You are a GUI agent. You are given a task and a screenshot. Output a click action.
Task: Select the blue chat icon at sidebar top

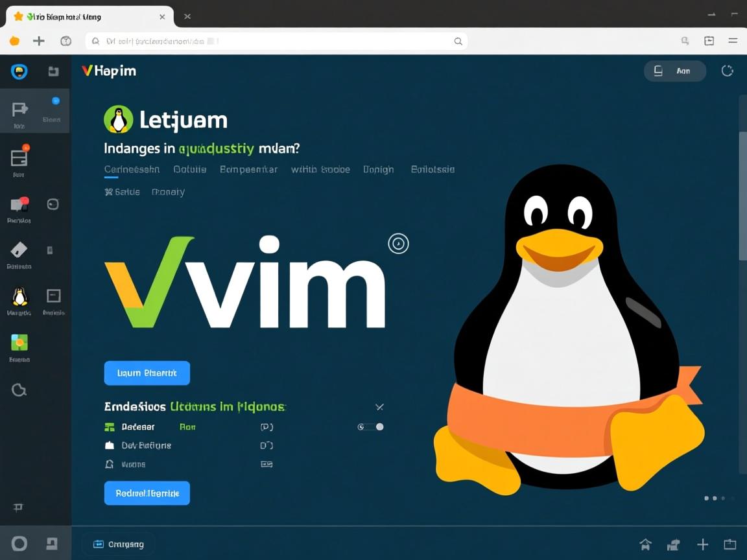tap(19, 71)
